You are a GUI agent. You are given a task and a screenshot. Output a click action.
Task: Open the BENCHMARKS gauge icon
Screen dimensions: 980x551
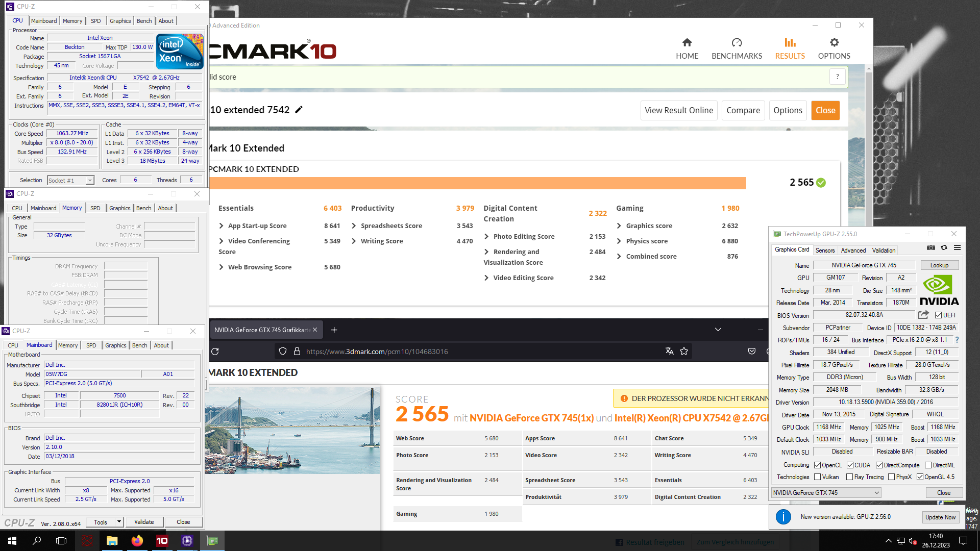737,42
